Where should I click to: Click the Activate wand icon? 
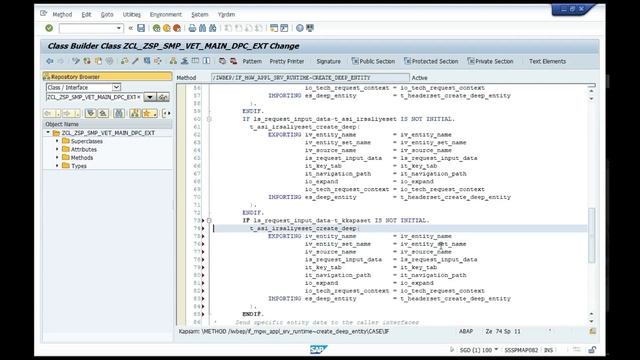tap(135, 61)
